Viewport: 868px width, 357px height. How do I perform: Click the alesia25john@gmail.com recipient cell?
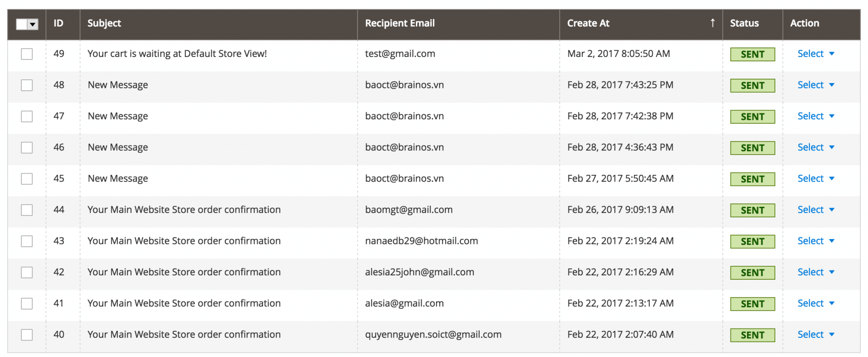point(419,272)
